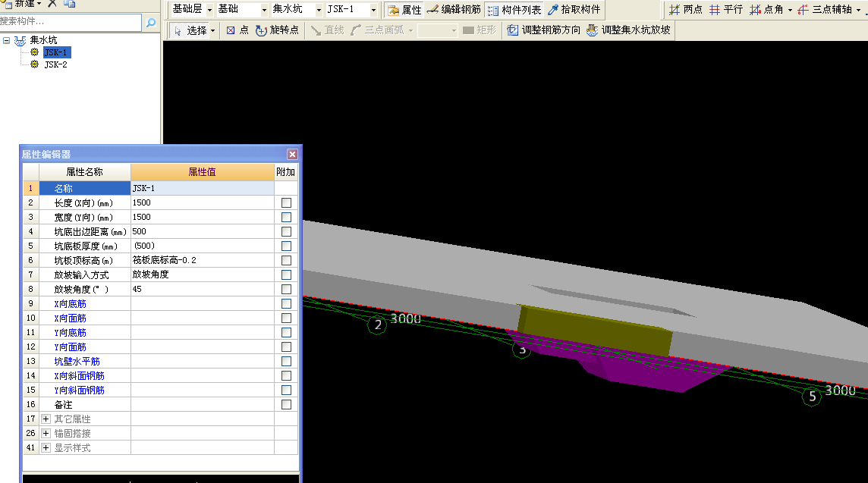
Task: Toggle 附加 checkbox for 放坡角度
Action: click(286, 290)
